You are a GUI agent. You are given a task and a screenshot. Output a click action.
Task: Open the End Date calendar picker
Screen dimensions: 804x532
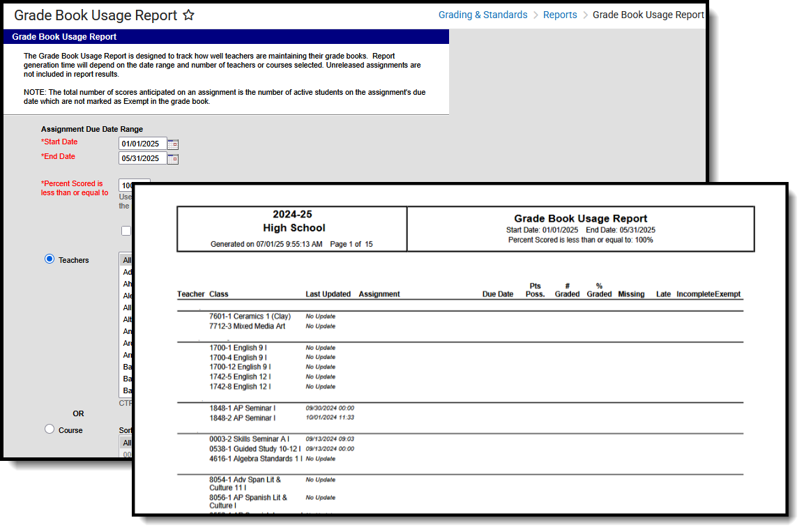[x=173, y=159]
